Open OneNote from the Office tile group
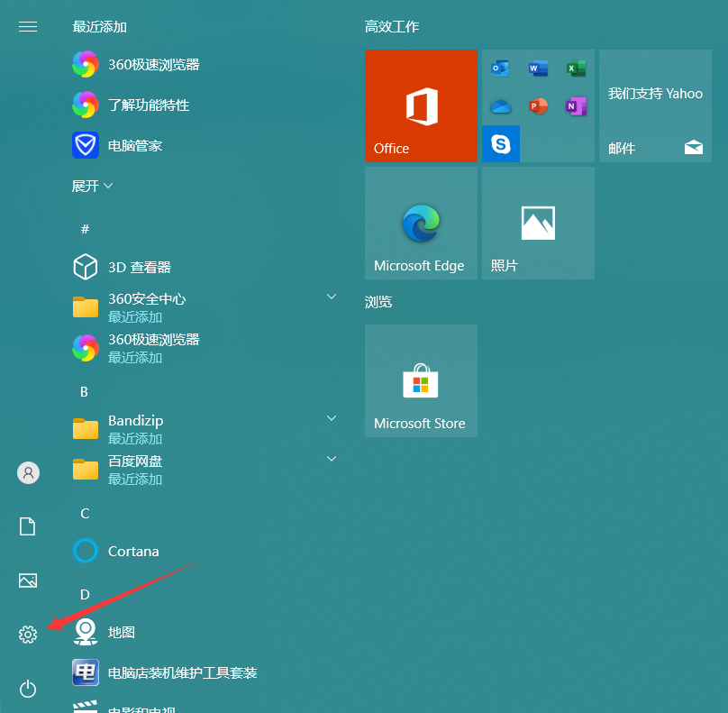This screenshot has height=713, width=728. [x=576, y=106]
